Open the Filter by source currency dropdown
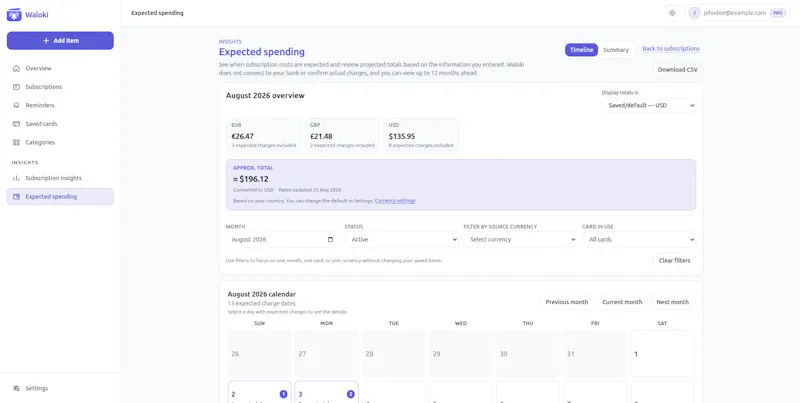 point(520,239)
